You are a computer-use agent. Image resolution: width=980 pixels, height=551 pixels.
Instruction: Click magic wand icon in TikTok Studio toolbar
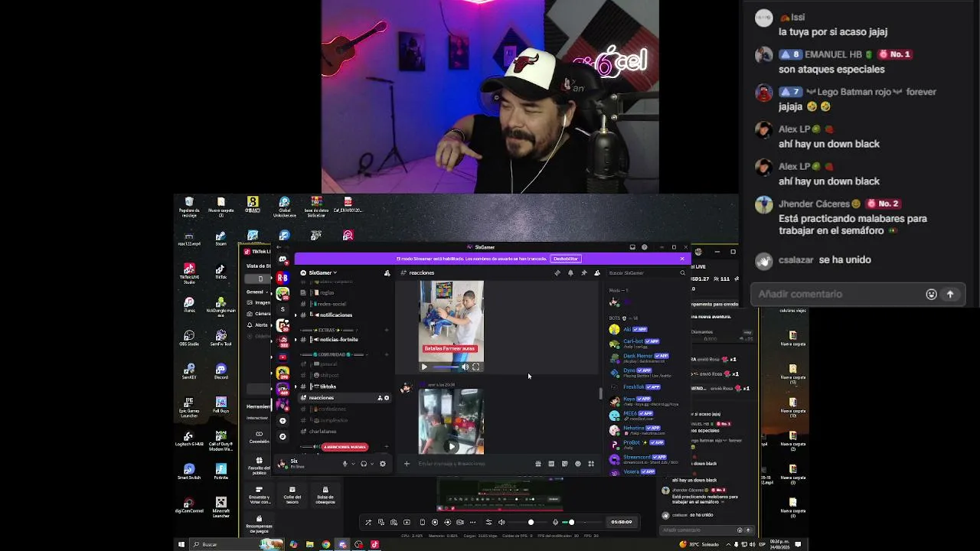tap(368, 523)
